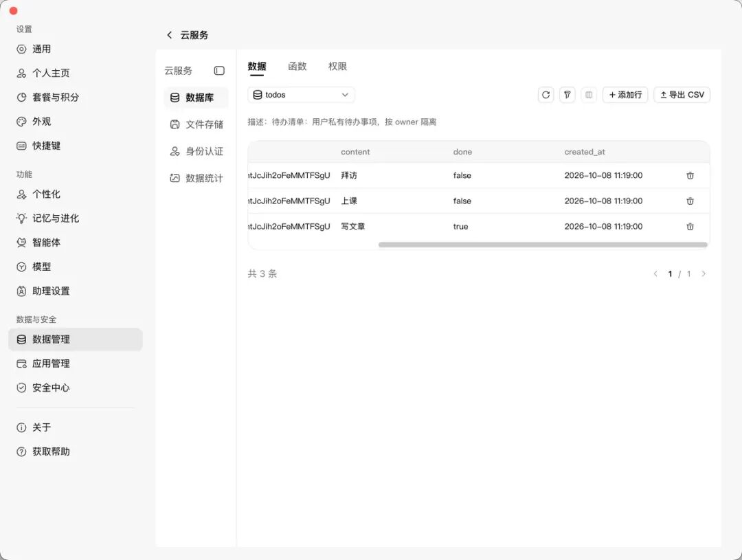Click 导出 CSV button
742x560 pixels.
coord(682,95)
